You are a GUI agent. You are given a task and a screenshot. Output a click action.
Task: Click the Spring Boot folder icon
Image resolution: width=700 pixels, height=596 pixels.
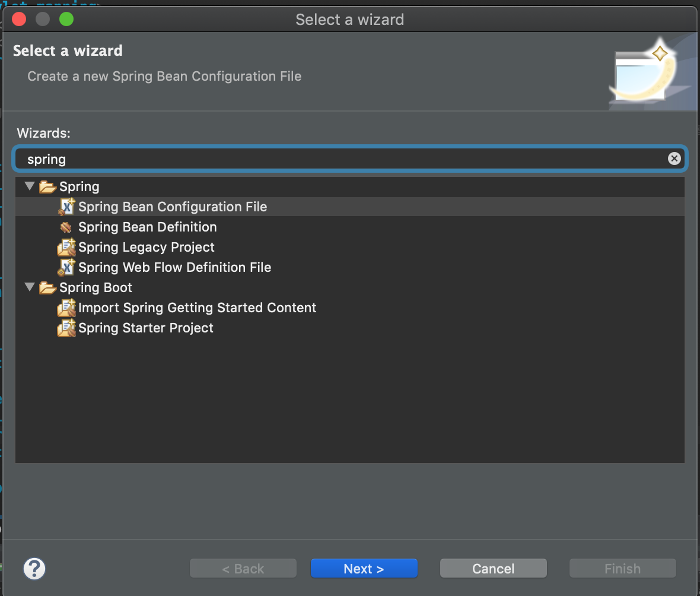point(47,288)
